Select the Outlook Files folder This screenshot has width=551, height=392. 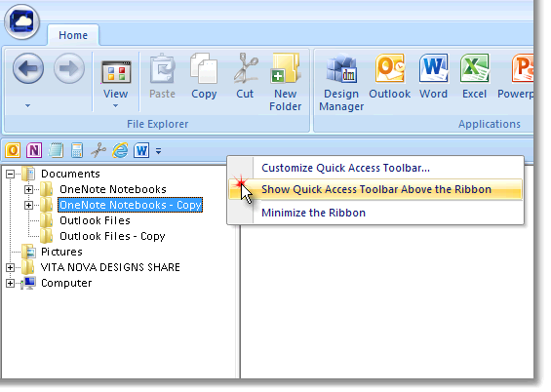pos(95,220)
